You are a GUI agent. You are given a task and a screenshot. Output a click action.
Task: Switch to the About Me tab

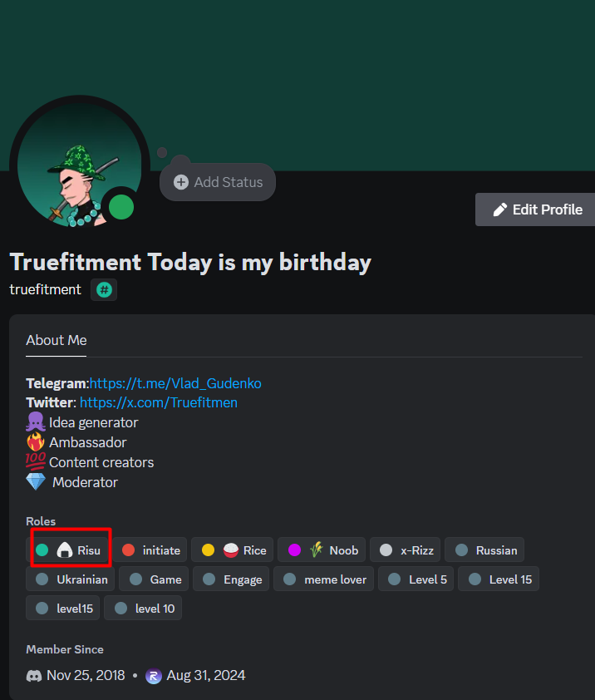click(57, 340)
